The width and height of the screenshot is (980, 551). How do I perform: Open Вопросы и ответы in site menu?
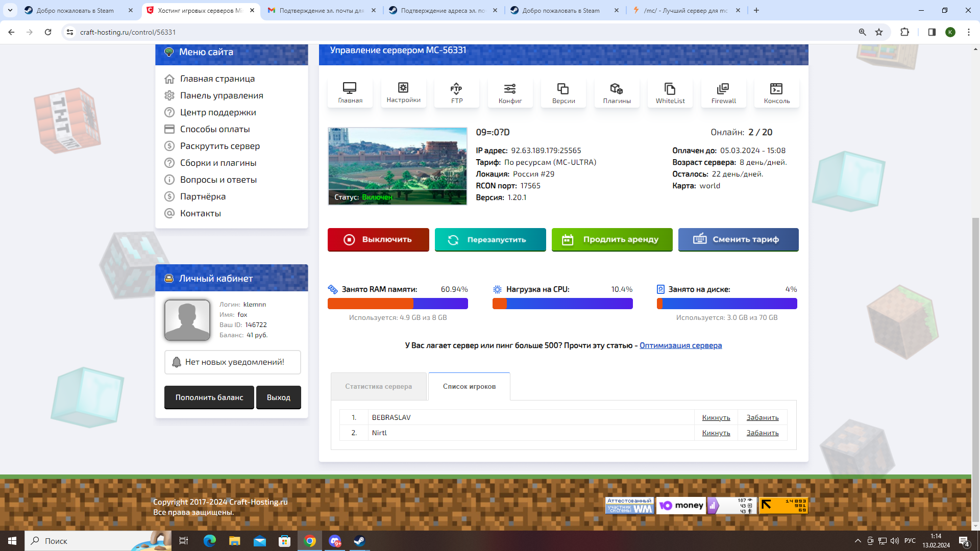coord(218,180)
